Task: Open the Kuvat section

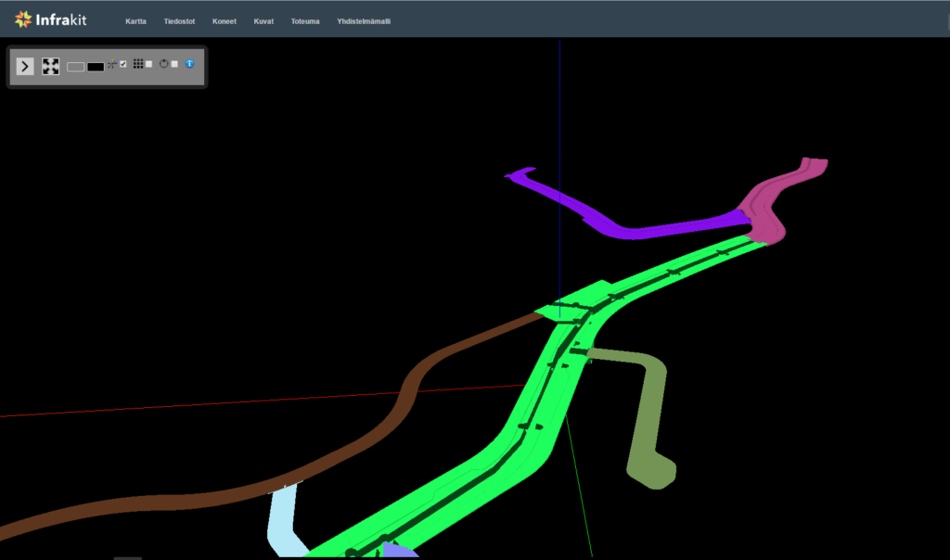Action: 263,20
